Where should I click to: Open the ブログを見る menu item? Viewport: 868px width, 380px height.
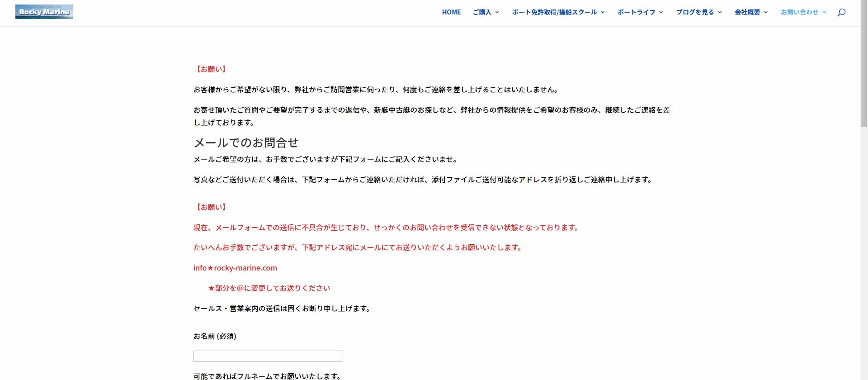[x=695, y=12]
